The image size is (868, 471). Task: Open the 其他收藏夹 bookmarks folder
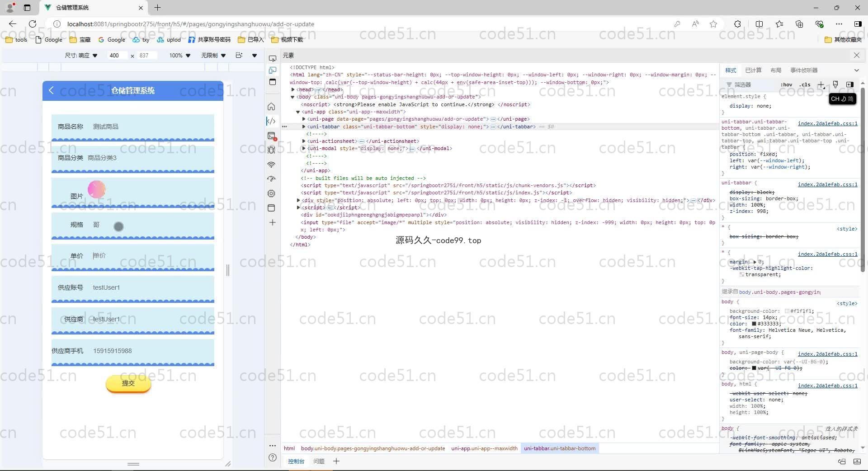click(x=843, y=40)
